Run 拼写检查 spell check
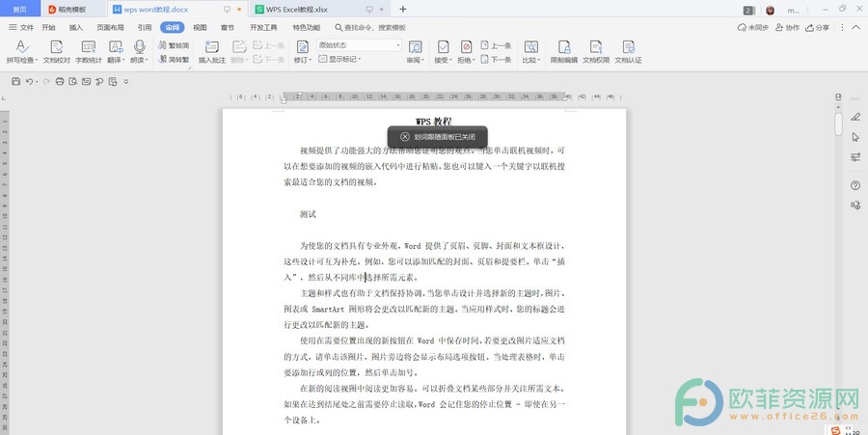The height and width of the screenshot is (435, 868). point(21,51)
